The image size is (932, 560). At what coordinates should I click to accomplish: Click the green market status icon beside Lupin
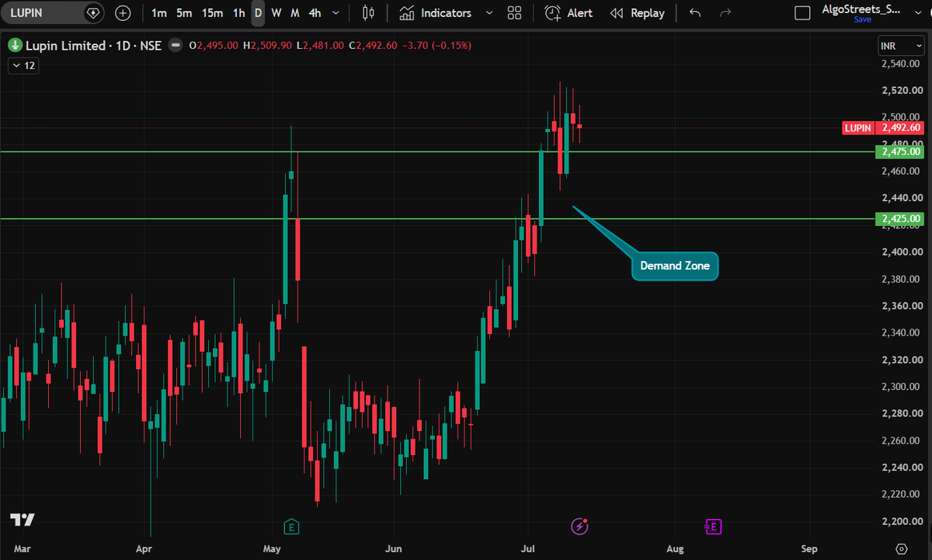click(x=15, y=46)
